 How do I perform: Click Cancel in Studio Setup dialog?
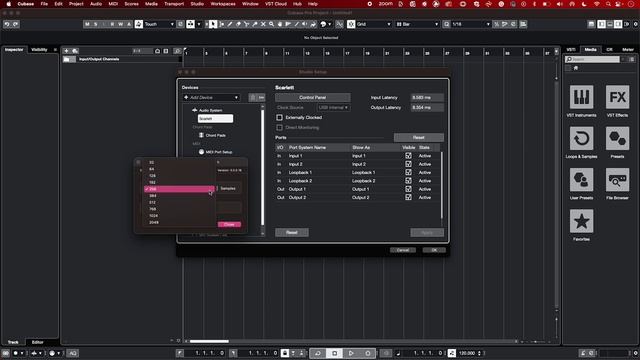click(402, 250)
